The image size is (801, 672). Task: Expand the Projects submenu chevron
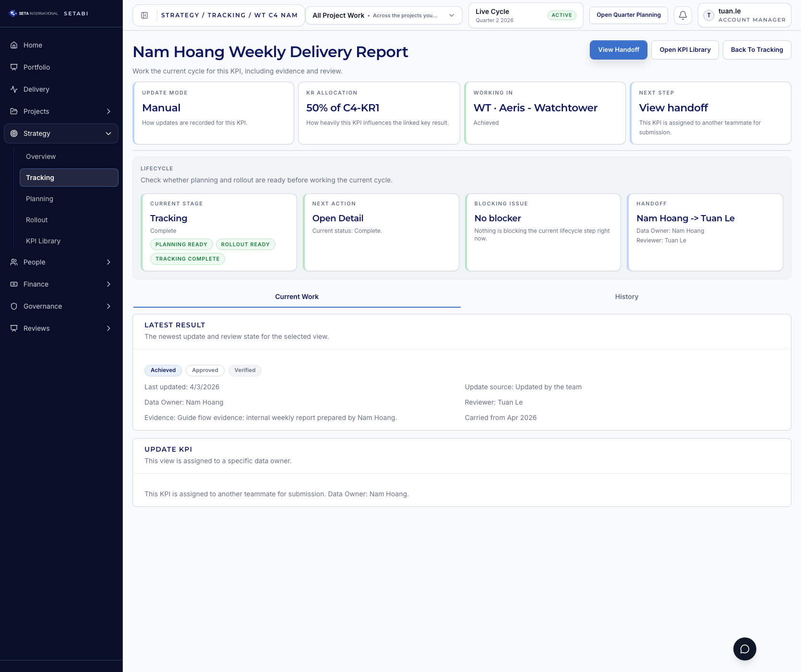coord(108,111)
